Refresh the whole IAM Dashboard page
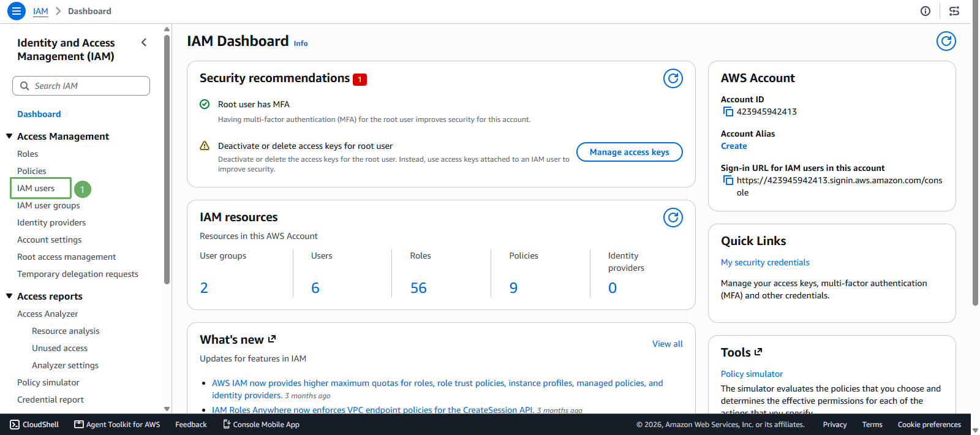The image size is (980, 435). pyautogui.click(x=946, y=41)
